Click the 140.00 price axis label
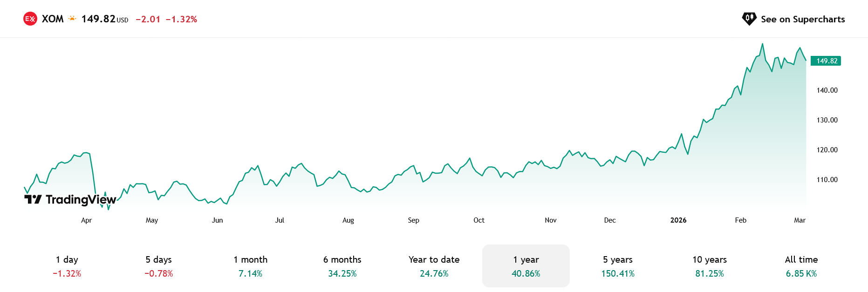Image resolution: width=868 pixels, height=292 pixels. click(x=827, y=90)
